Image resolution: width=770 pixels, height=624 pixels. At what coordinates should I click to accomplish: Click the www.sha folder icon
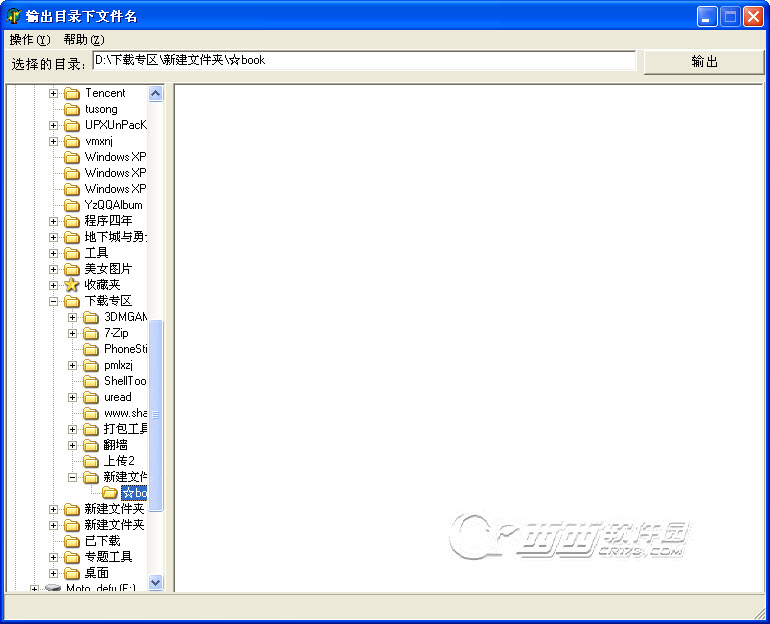[x=91, y=413]
